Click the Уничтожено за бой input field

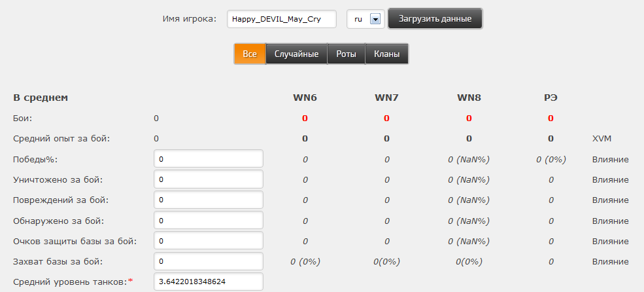209,179
